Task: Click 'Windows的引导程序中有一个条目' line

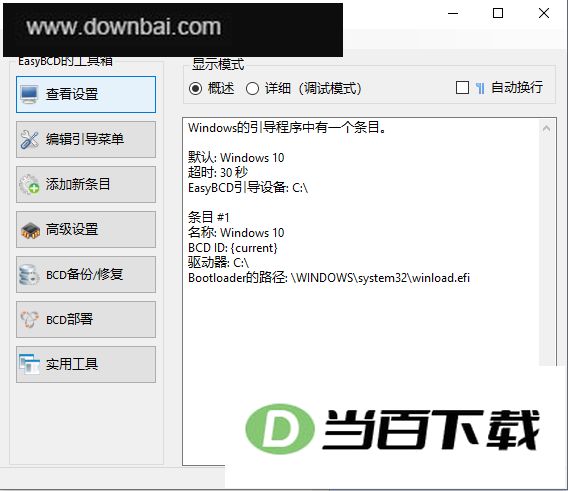Action: [287, 128]
